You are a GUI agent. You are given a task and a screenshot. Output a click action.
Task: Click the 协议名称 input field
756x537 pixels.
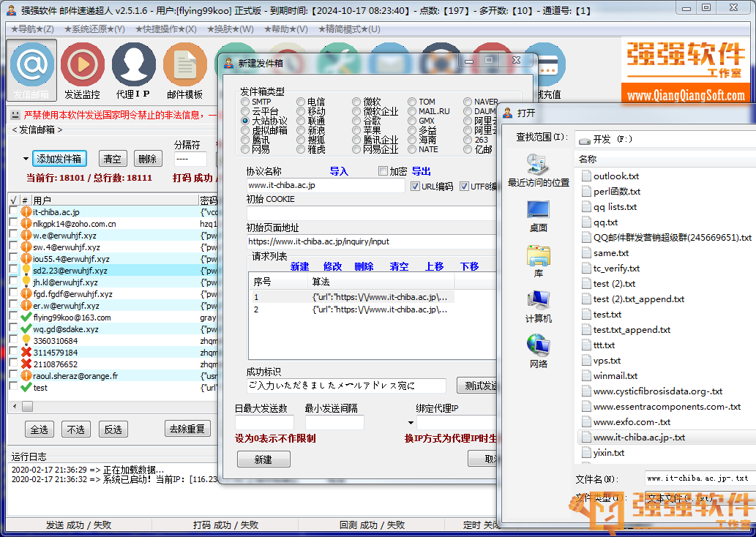(x=326, y=186)
